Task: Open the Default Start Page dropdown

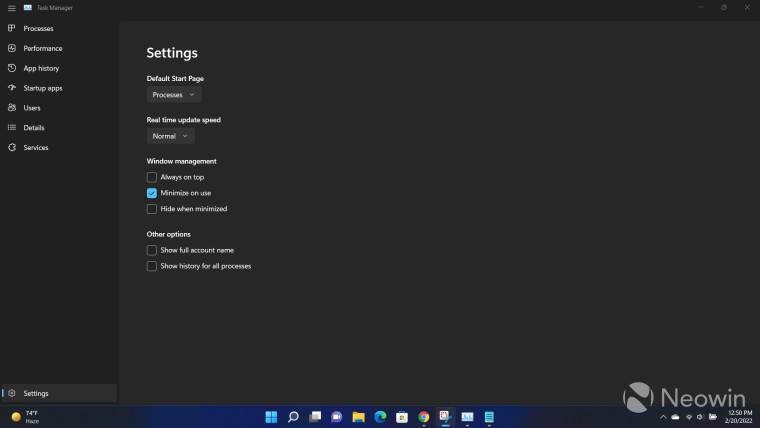Action: (174, 95)
